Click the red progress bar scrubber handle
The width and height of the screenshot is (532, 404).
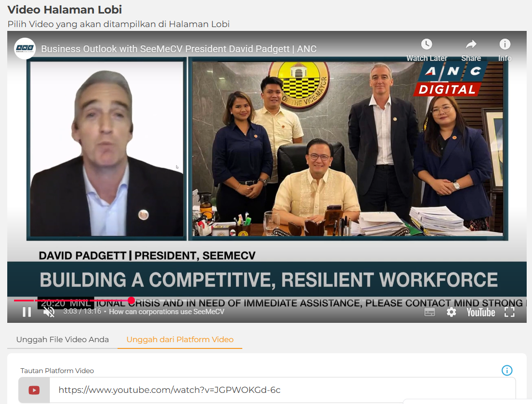pos(131,301)
